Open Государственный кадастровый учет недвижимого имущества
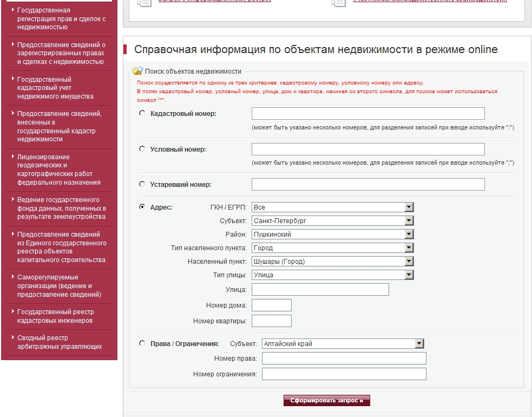 coord(55,88)
